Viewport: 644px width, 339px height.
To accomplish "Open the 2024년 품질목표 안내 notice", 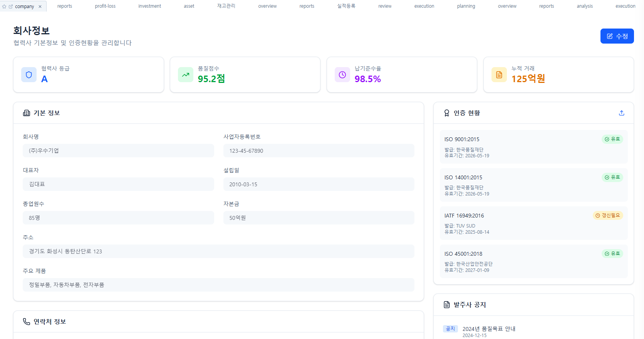I will (x=489, y=329).
